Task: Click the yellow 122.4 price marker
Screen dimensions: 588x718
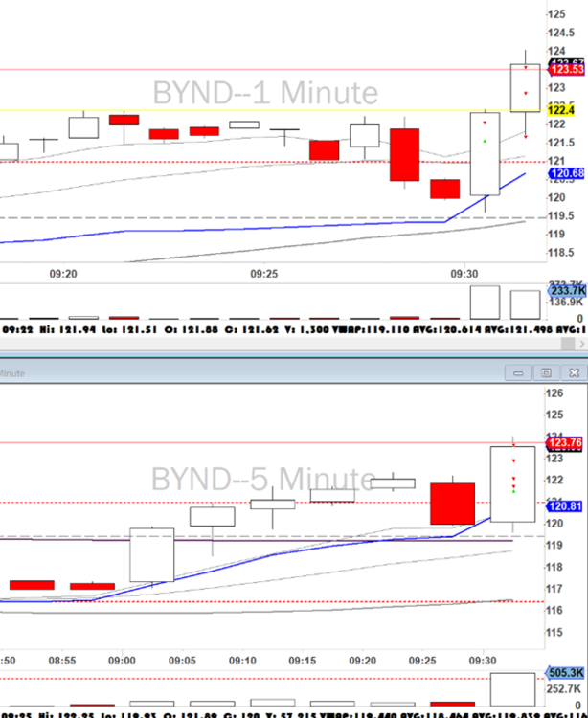Action: click(x=558, y=111)
